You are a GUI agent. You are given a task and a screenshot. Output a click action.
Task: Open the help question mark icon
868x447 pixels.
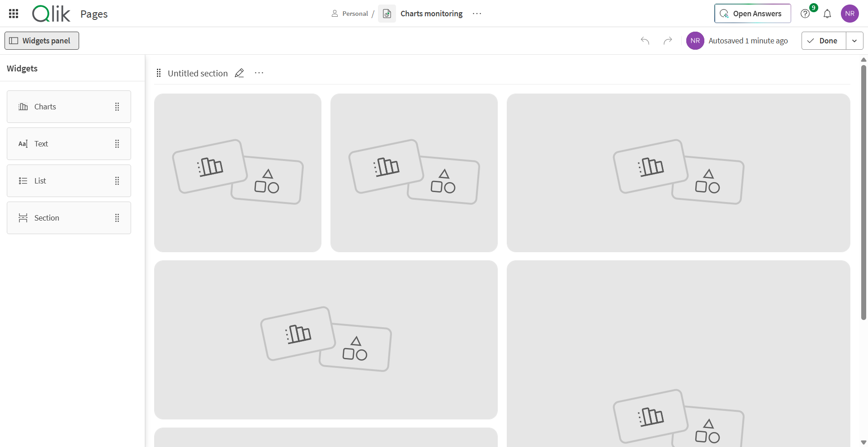pyautogui.click(x=805, y=14)
